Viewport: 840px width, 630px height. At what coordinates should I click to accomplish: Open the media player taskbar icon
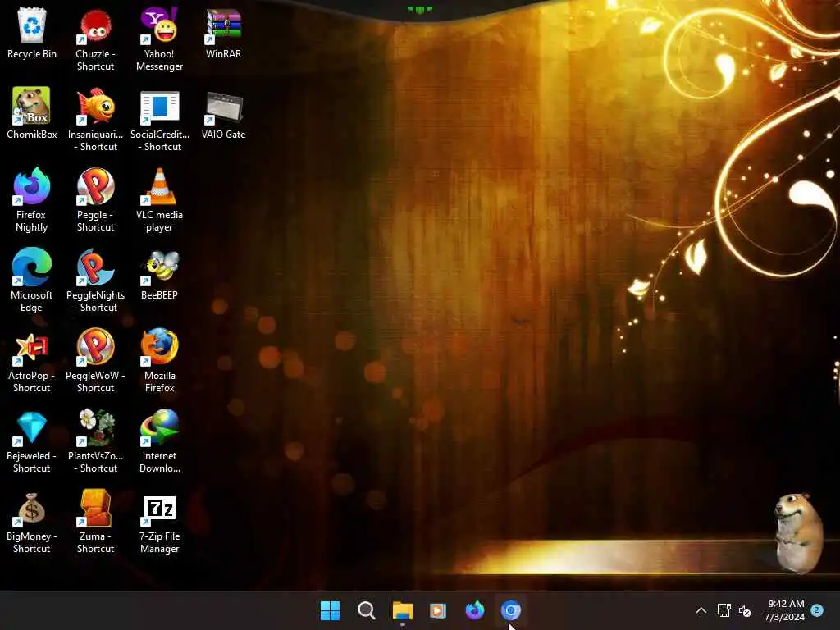[438, 610]
